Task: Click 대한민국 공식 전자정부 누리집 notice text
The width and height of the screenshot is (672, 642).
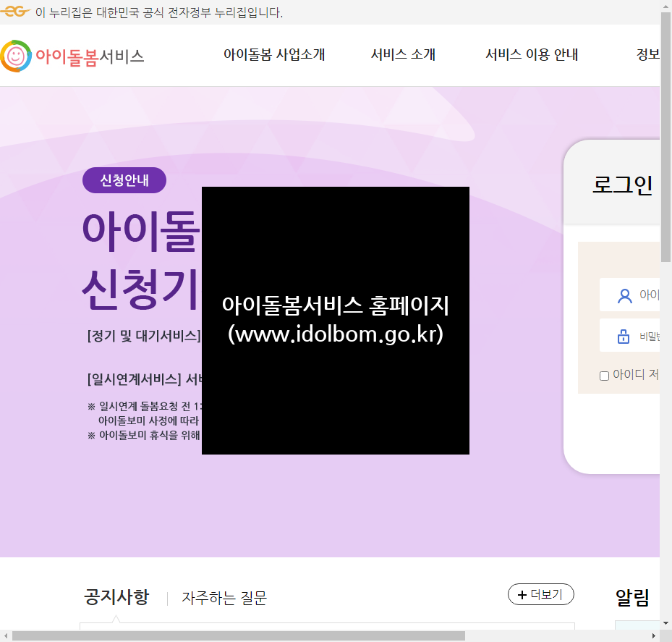Action: tap(159, 12)
